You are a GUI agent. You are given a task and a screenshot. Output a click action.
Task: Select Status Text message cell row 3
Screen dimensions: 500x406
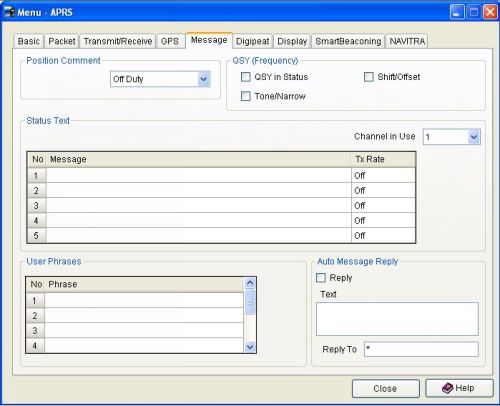(x=199, y=205)
